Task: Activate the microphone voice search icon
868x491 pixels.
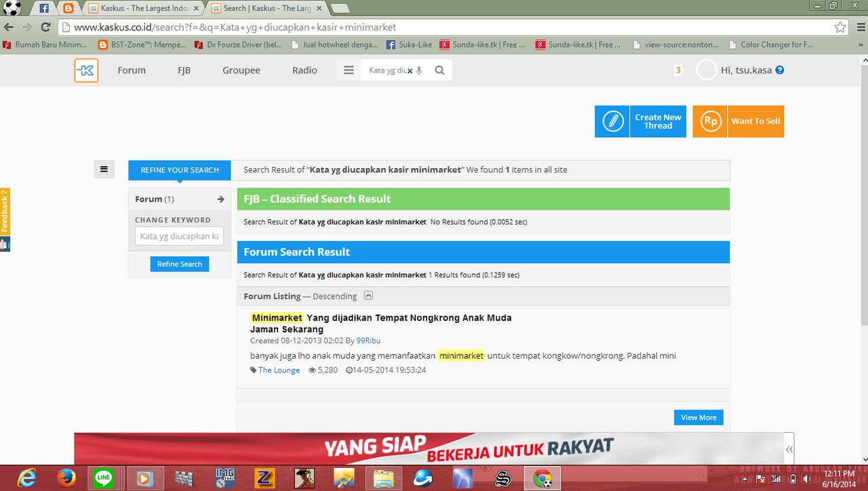Action: [419, 71]
